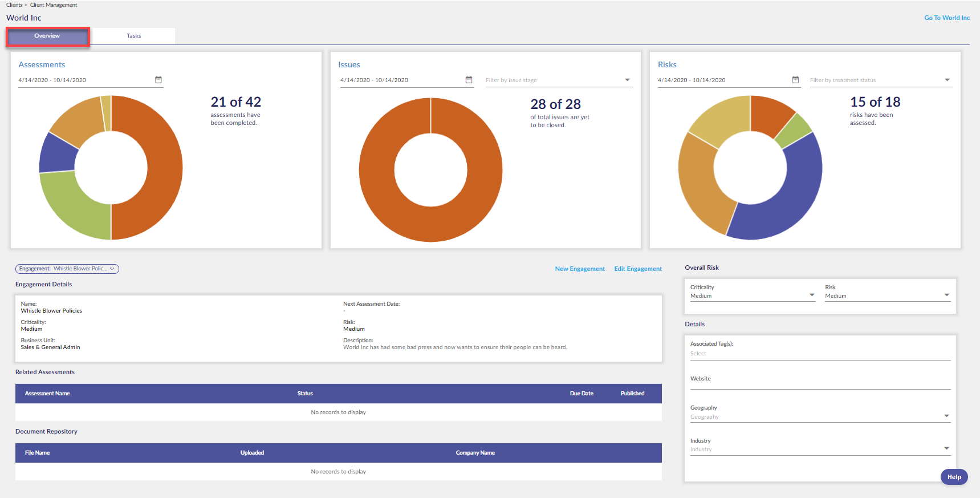This screenshot has height=498, width=980.
Task: Click the Edit Engagement link
Action: tap(638, 269)
